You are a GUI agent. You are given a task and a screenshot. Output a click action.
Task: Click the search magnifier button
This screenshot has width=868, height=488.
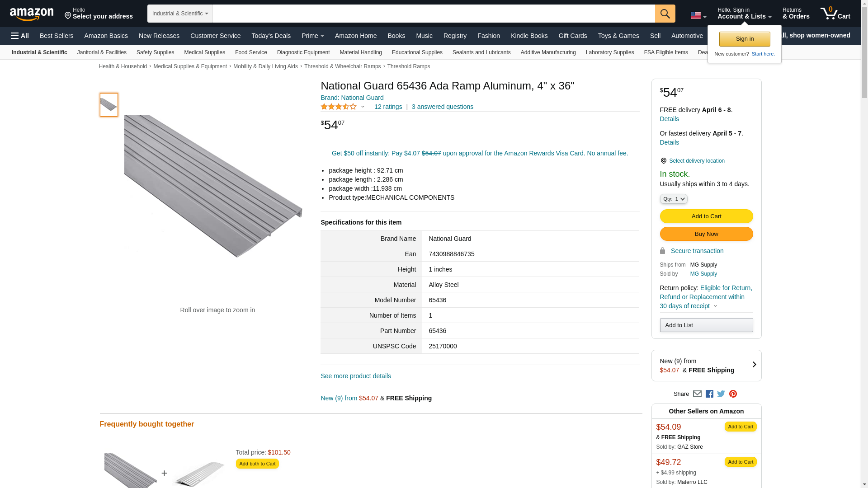665,14
